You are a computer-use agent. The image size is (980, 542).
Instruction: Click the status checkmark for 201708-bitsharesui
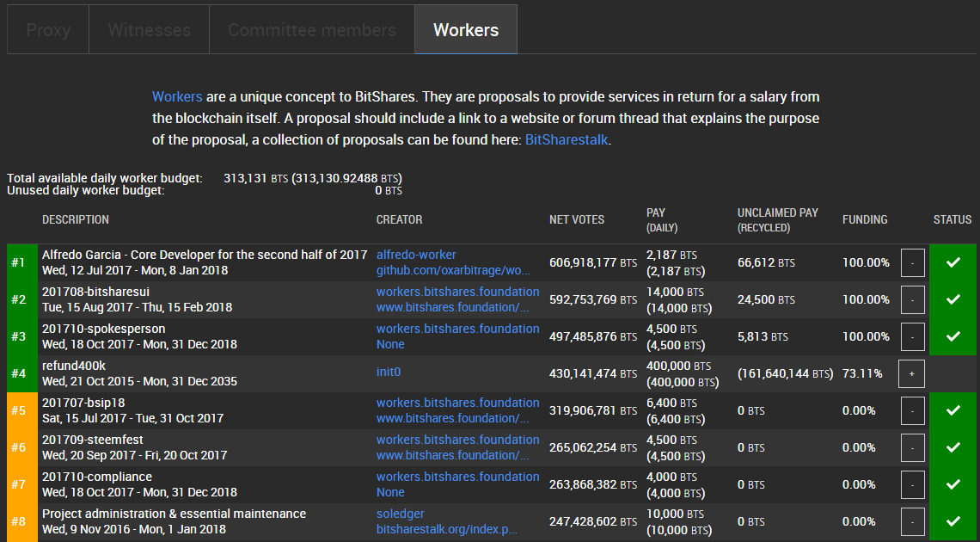pyautogui.click(x=952, y=299)
